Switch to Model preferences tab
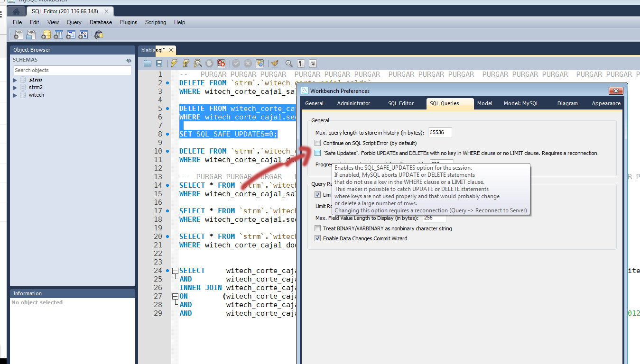The image size is (640, 364). pos(485,103)
